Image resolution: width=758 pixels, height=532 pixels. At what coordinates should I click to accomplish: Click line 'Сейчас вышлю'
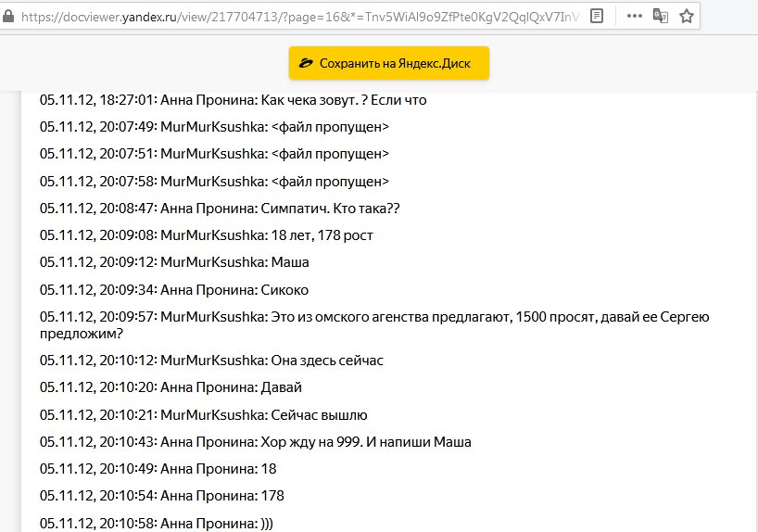(x=204, y=415)
